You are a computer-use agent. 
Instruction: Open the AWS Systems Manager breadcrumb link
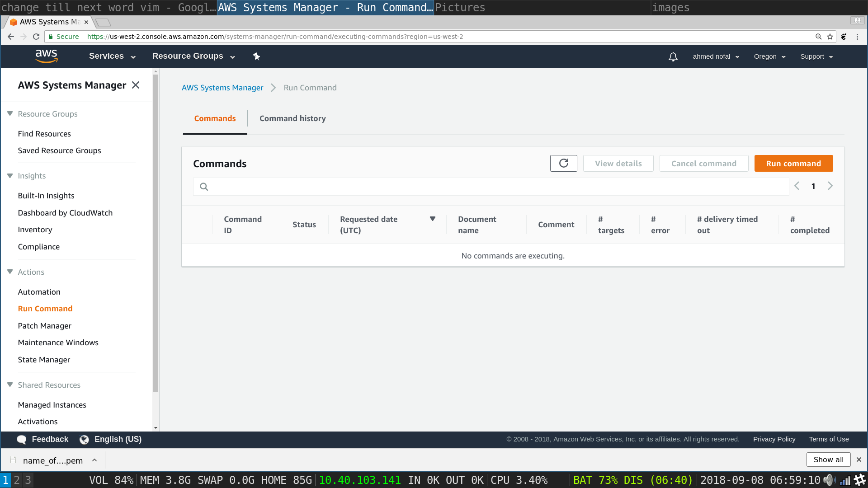tap(222, 88)
